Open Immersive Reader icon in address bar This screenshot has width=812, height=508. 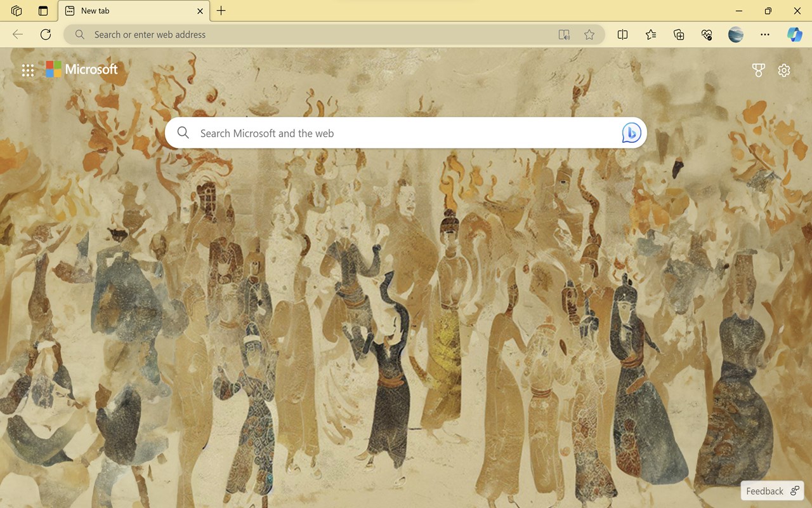[564, 35]
